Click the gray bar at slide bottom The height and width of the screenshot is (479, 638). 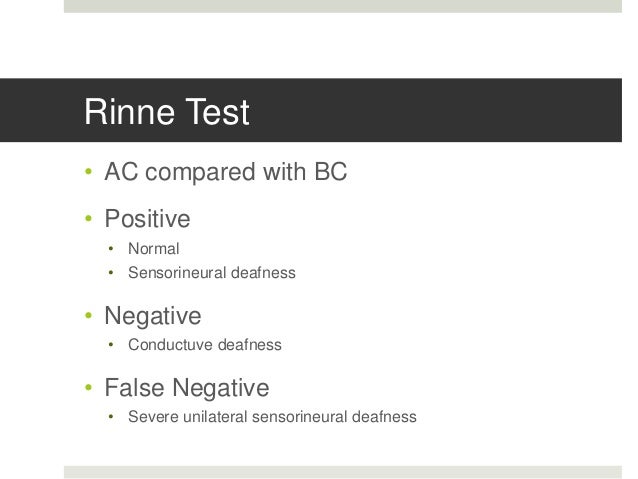click(343, 472)
